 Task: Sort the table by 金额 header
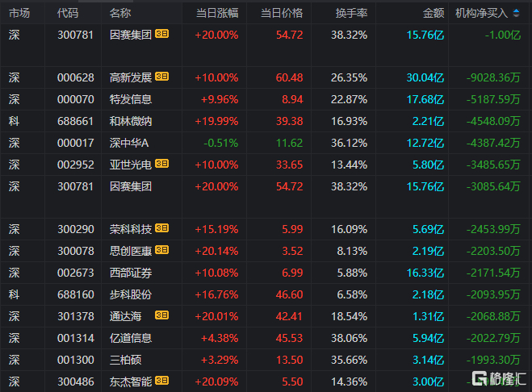(x=433, y=13)
